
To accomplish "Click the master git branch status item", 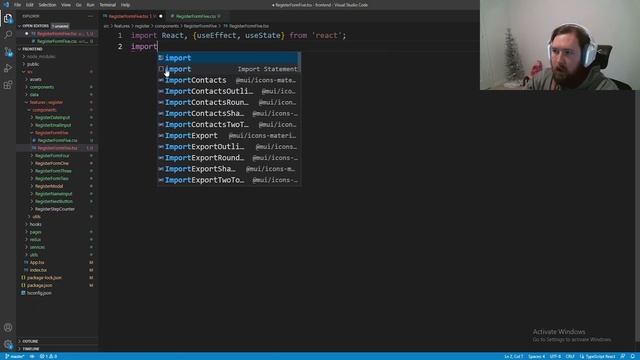I will [15, 356].
